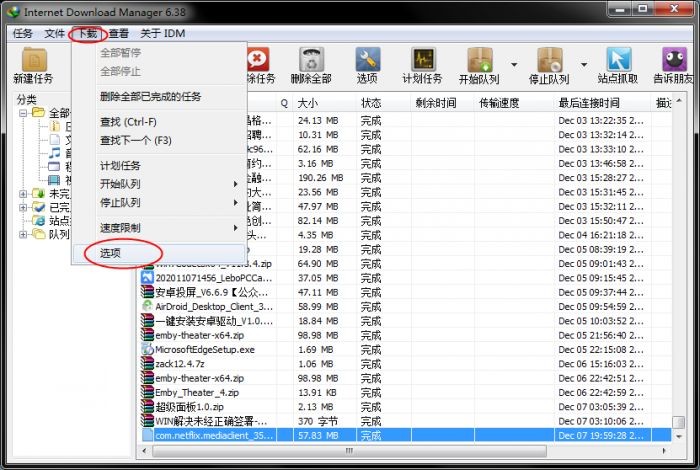Choose 删除全部已完成的任务 menu entry
The image size is (700, 470).
(159, 96)
